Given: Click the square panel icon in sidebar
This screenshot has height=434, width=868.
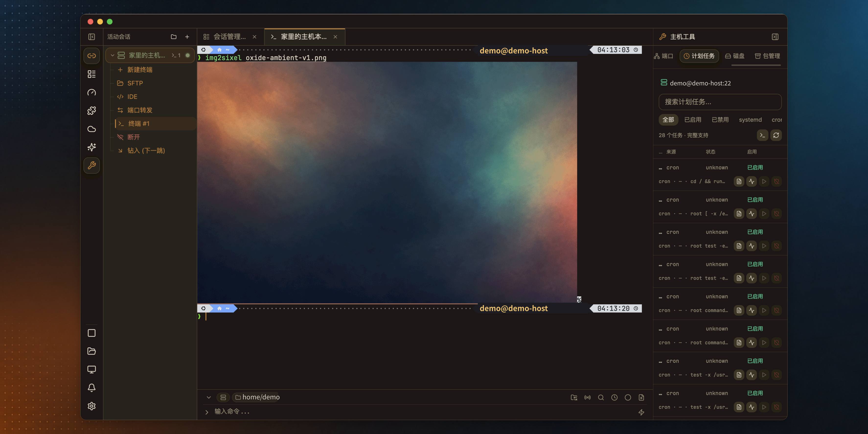Looking at the screenshot, I should click(92, 333).
